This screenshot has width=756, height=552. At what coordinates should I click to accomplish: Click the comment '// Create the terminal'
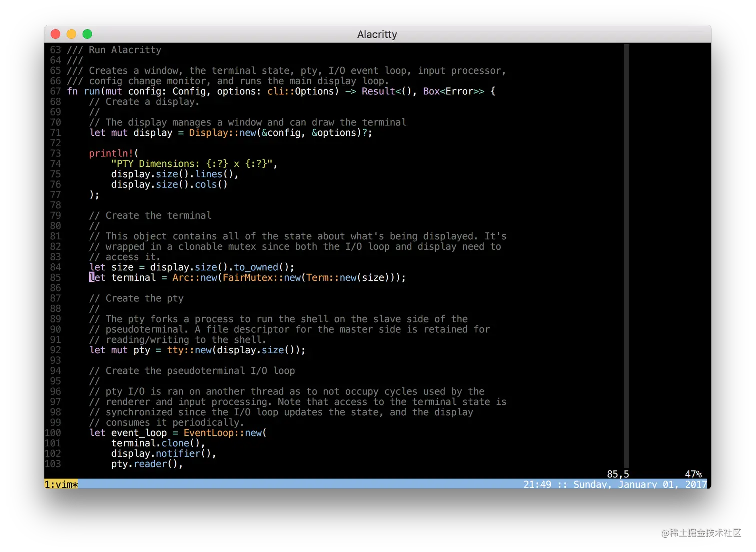pyautogui.click(x=150, y=215)
